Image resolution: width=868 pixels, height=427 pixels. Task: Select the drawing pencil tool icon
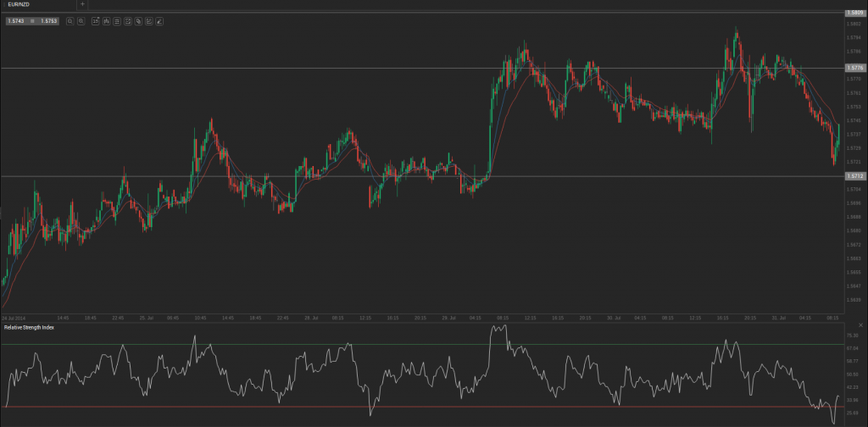(x=159, y=20)
